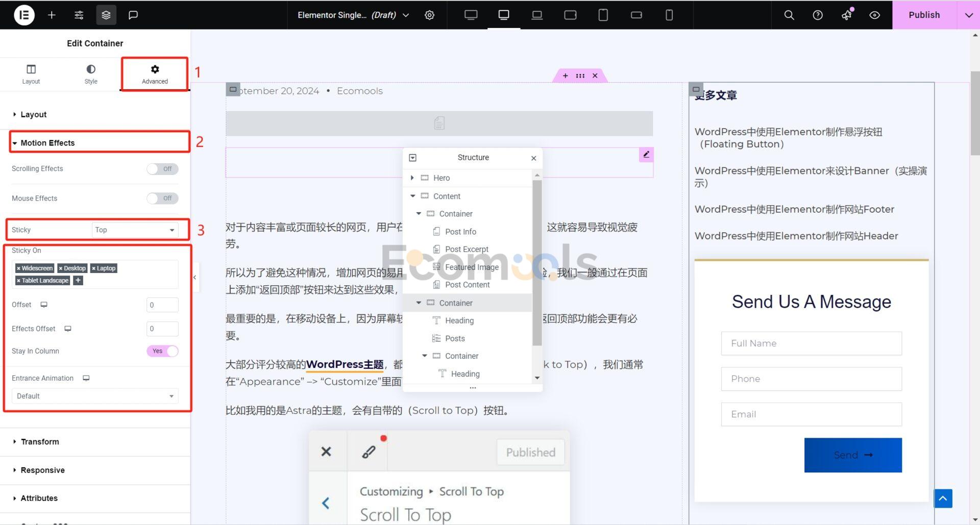
Task: Remove Desktop from Sticky On
Action: point(61,268)
